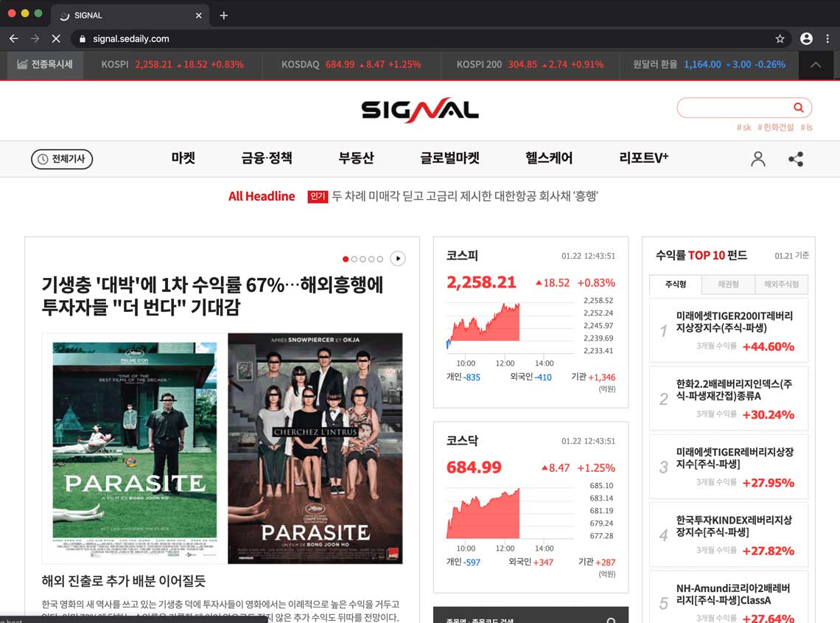Open the 해외 진출로 추가 배분 subheading
840x623 pixels.
coord(124,581)
